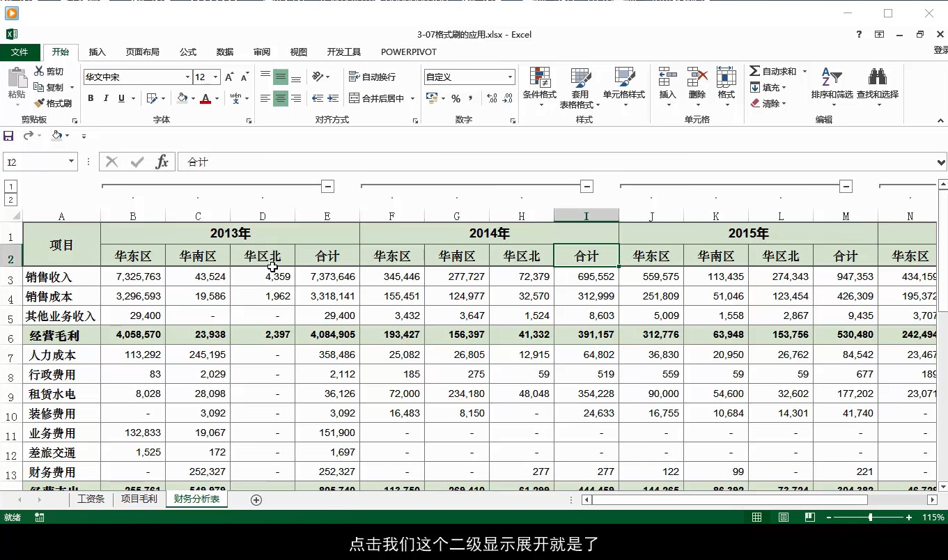Expand the AutoSum (自动求和) dropdown arrow

(805, 71)
